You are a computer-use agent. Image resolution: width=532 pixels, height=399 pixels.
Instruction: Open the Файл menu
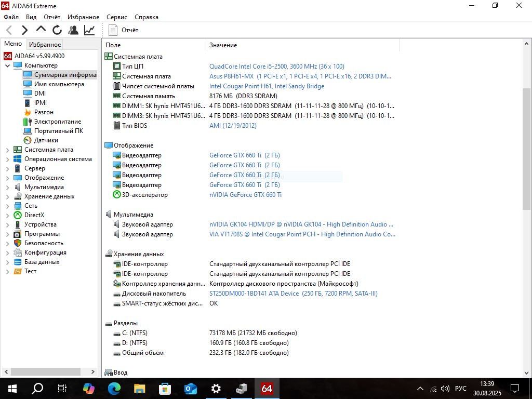(x=11, y=17)
